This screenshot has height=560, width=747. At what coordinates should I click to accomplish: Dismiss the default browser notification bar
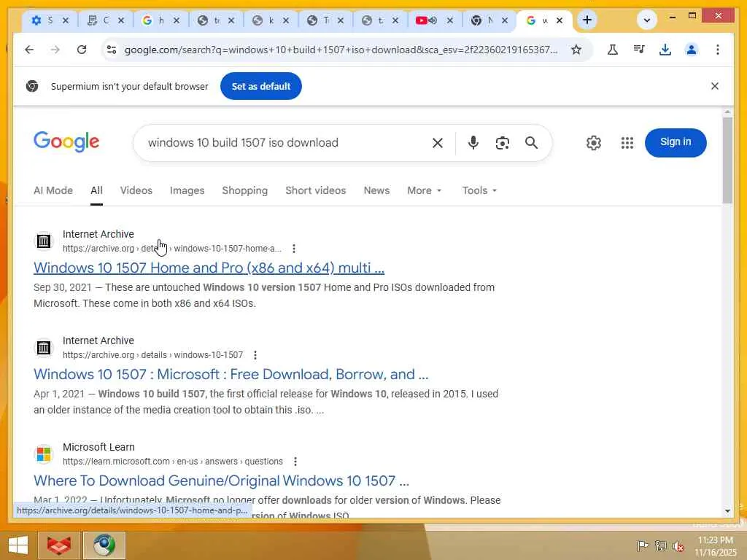715,86
